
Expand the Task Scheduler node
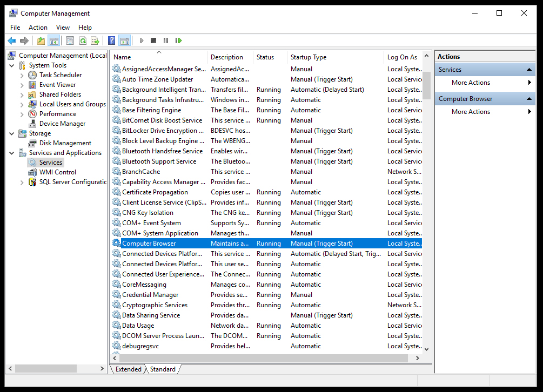22,75
